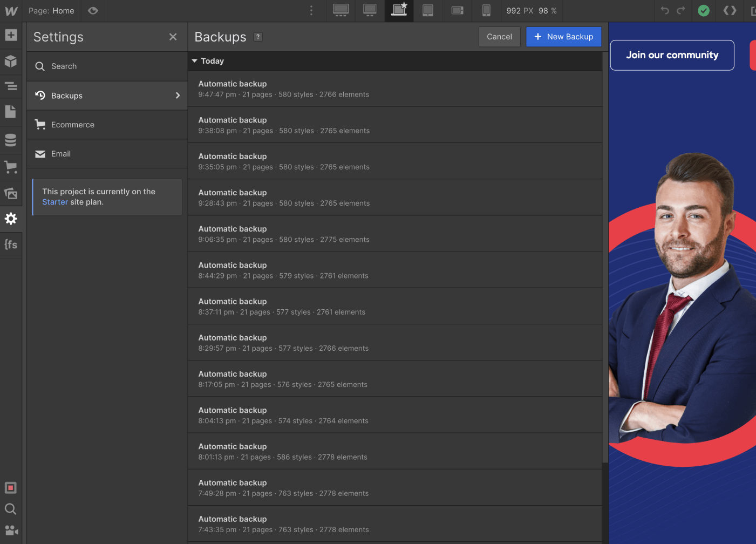Expand the Backups settings chevron
Image resolution: width=756 pixels, height=544 pixels.
point(178,95)
